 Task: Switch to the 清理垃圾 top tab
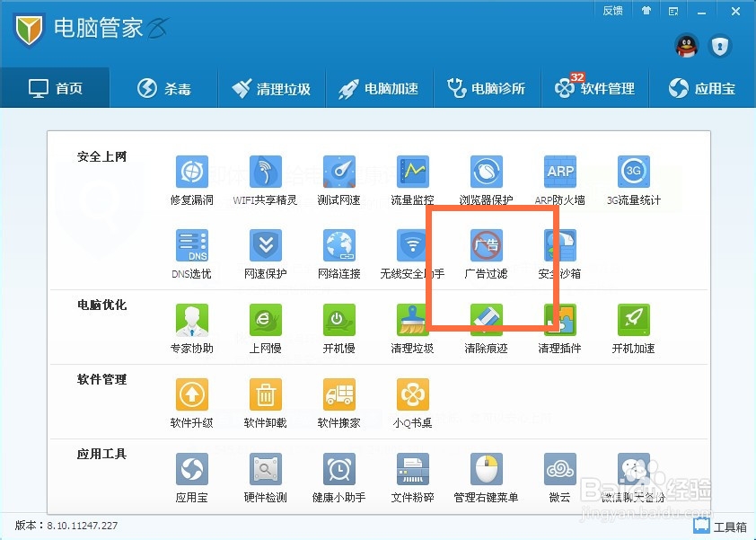click(272, 88)
